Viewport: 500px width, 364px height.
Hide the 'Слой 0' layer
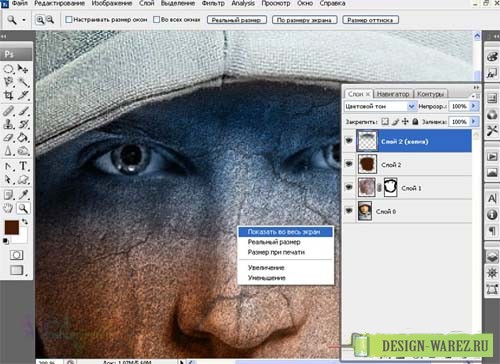[x=349, y=211]
